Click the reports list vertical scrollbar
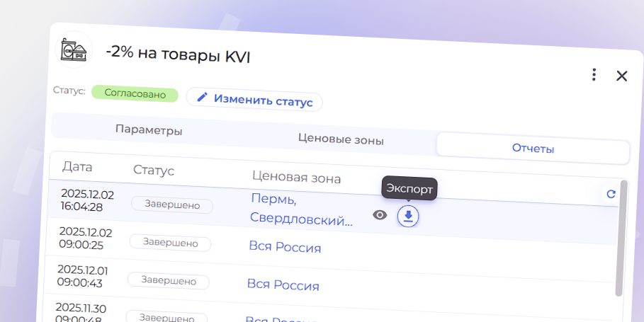 (622, 238)
